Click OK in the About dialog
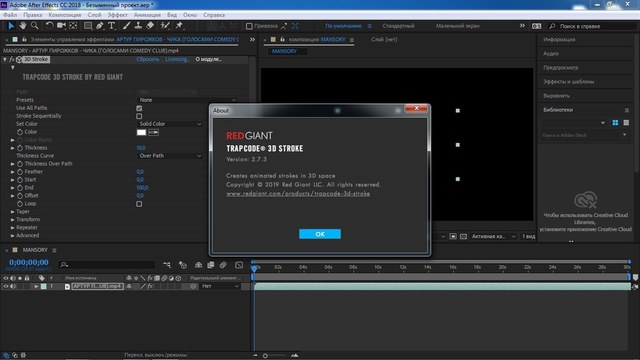This screenshot has height=360, width=640. (320, 234)
